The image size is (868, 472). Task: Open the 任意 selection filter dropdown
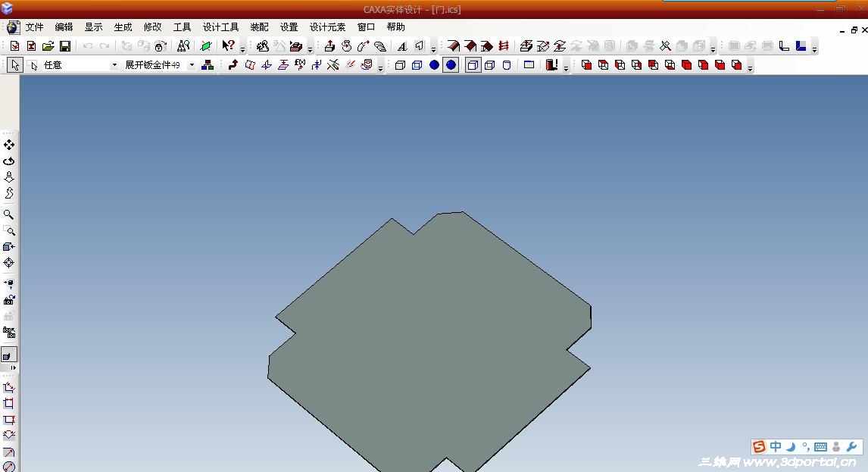pos(114,65)
